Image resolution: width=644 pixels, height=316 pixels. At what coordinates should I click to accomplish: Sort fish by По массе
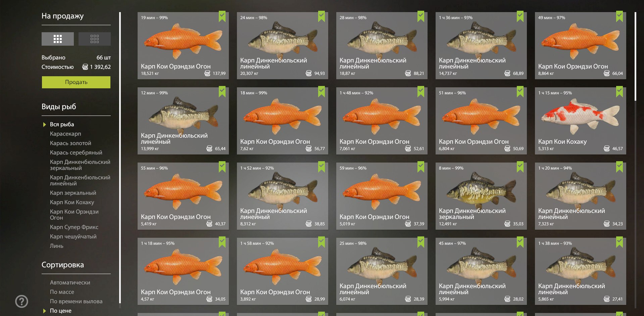[x=62, y=292]
